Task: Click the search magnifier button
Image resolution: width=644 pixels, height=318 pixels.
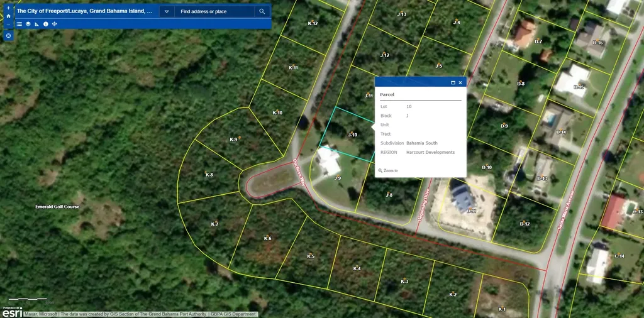Action: (x=262, y=11)
